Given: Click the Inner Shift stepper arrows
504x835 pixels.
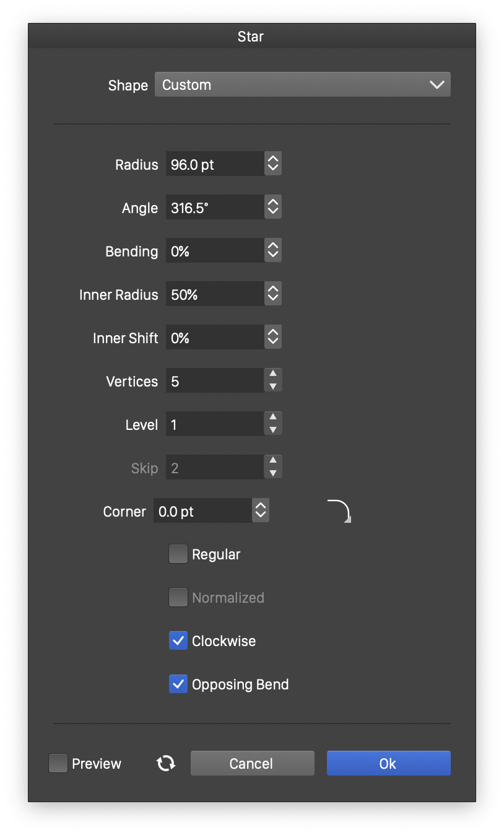Looking at the screenshot, I should pyautogui.click(x=273, y=338).
